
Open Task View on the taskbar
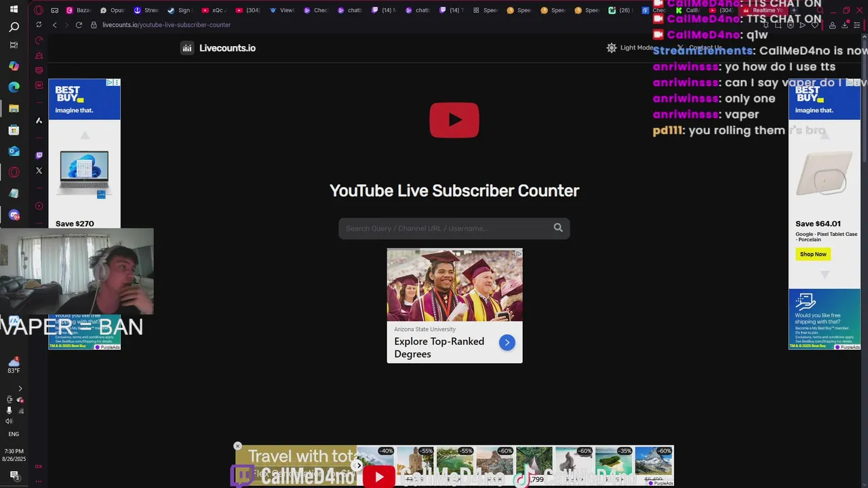pyautogui.click(x=14, y=45)
